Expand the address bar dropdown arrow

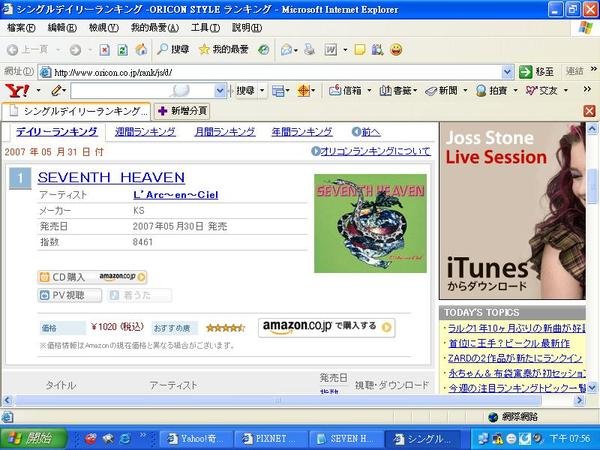[507, 72]
